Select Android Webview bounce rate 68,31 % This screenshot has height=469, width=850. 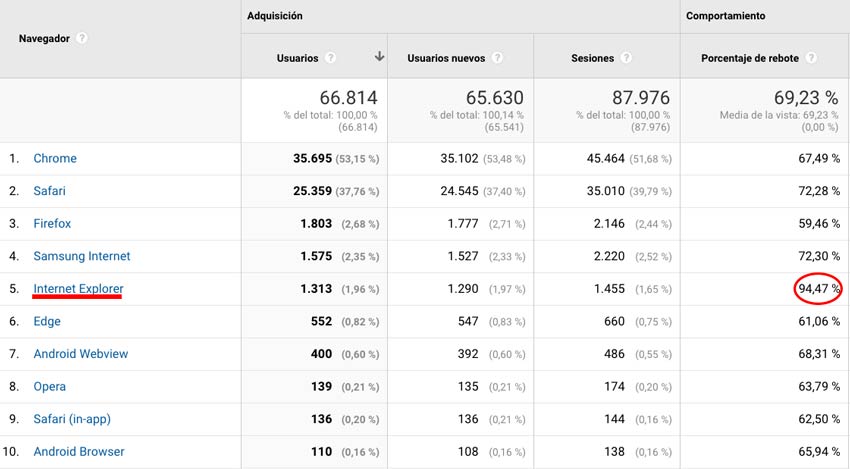click(819, 354)
